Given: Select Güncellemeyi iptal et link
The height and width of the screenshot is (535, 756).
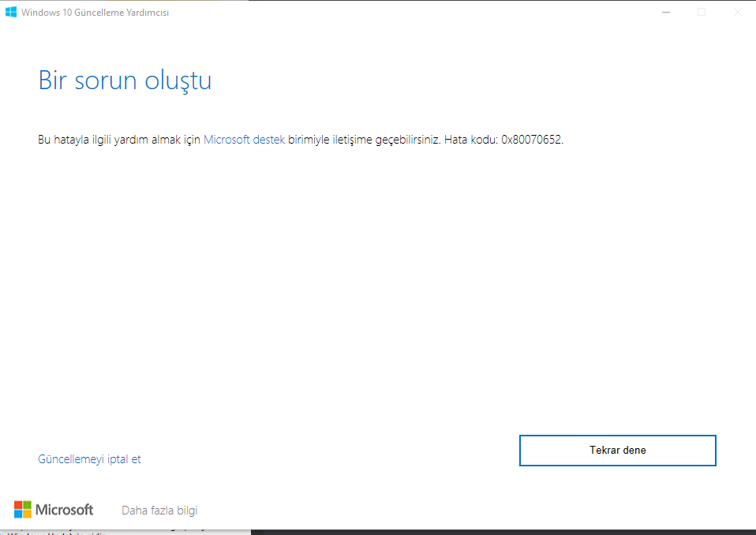Looking at the screenshot, I should 89,458.
